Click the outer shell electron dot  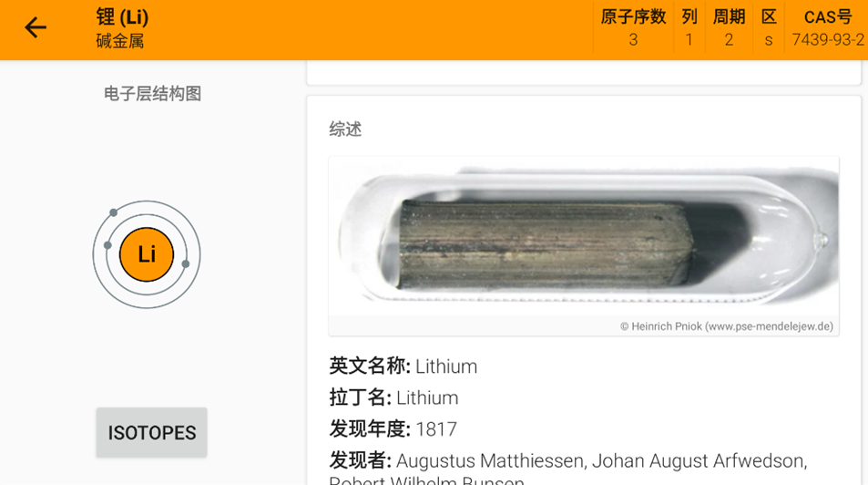[114, 212]
